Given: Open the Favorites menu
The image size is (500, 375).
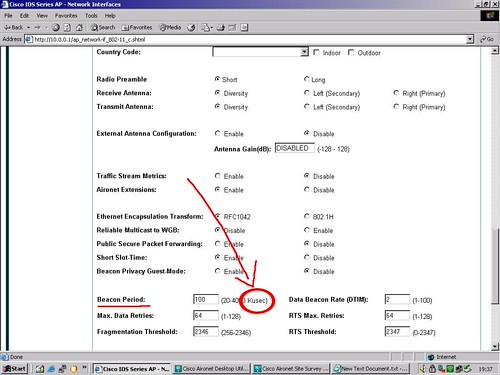Looking at the screenshot, I should (66, 16).
